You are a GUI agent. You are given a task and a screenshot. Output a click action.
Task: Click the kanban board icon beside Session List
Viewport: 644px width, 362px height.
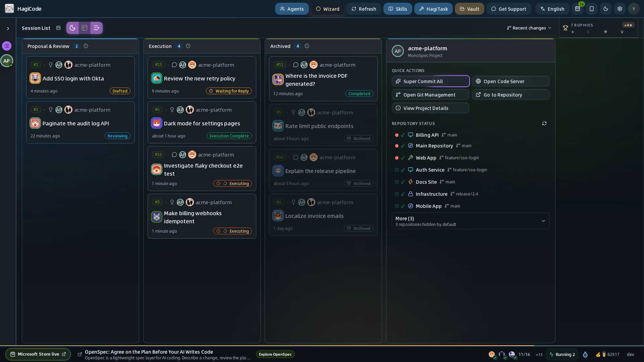[x=58, y=28]
